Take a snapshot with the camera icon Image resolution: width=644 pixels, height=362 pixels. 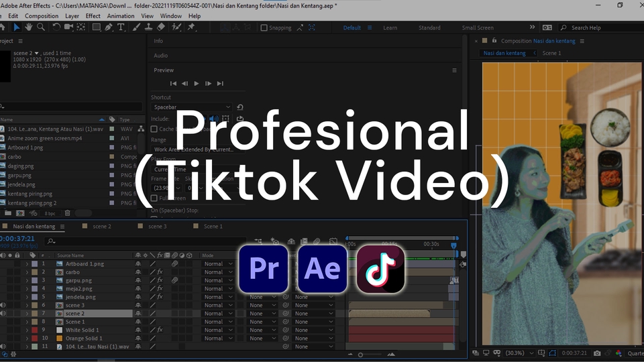[597, 353]
